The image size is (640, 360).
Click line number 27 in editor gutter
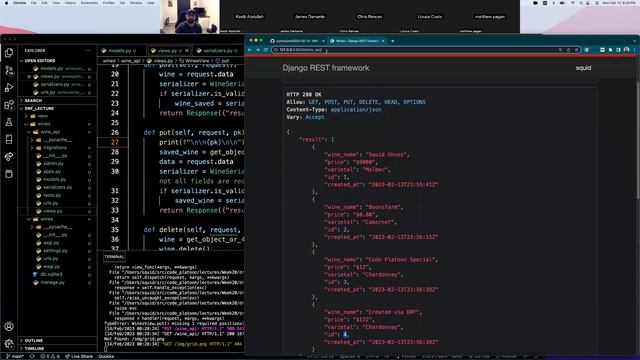coord(115,142)
